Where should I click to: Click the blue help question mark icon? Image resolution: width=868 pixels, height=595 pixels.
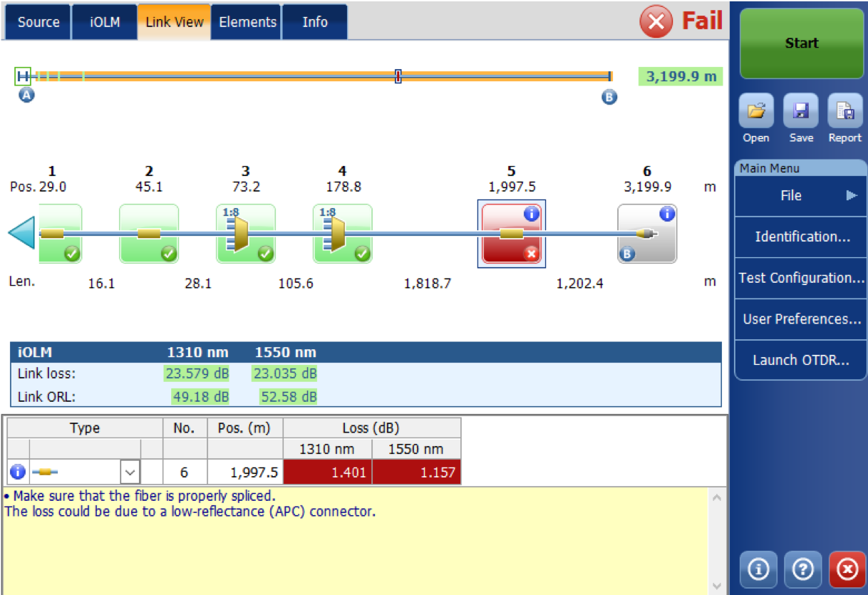(802, 569)
